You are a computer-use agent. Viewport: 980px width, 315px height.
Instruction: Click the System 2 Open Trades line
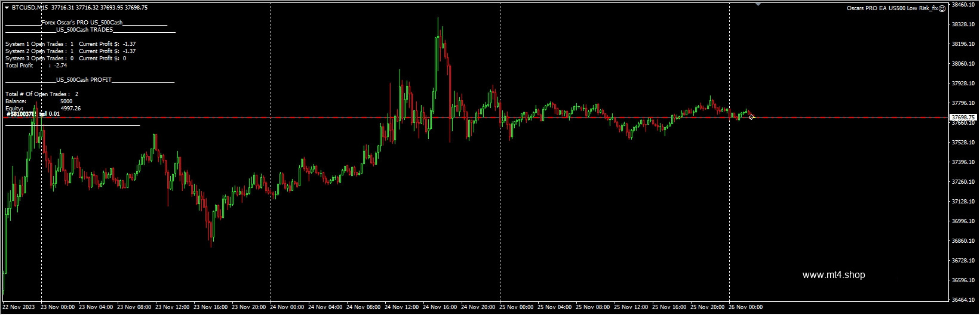(x=70, y=51)
